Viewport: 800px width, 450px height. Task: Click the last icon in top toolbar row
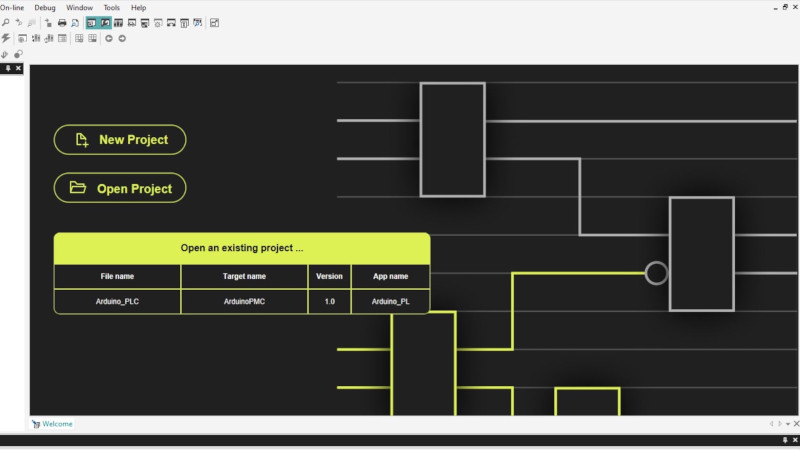(215, 22)
